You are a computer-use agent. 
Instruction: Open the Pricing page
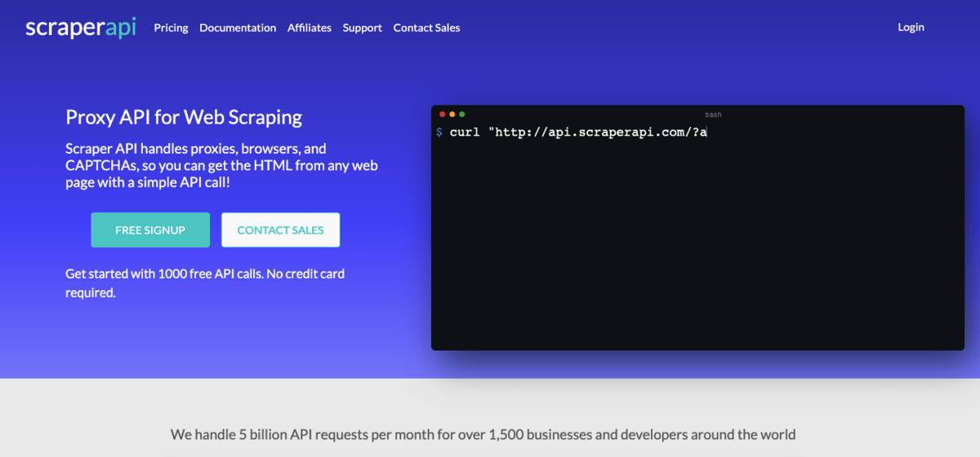[171, 28]
